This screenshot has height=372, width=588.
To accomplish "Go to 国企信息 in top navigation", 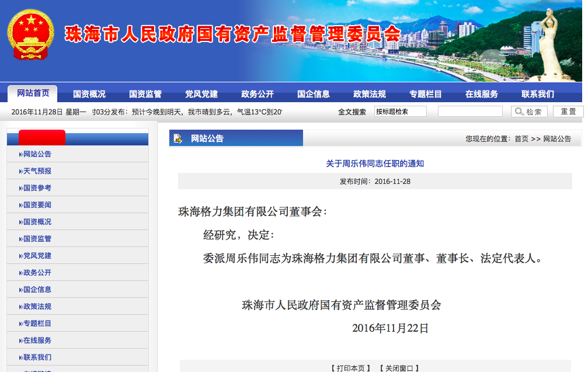I will pyautogui.click(x=314, y=94).
